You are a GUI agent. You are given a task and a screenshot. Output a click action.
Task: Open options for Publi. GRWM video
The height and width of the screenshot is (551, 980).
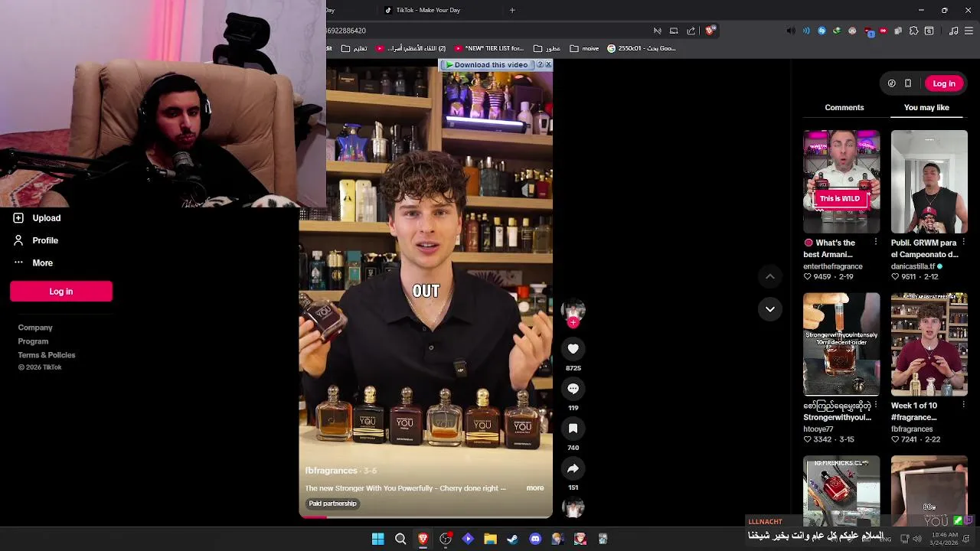pyautogui.click(x=963, y=243)
